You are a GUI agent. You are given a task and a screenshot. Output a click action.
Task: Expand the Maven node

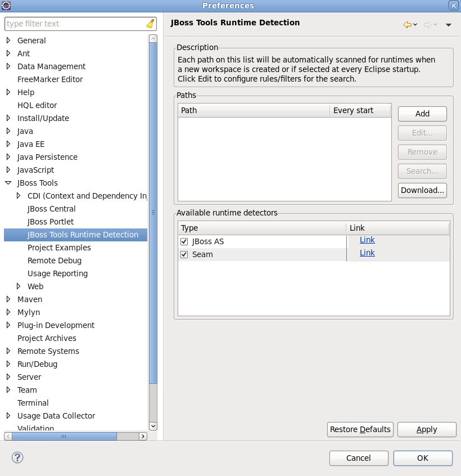coord(8,299)
